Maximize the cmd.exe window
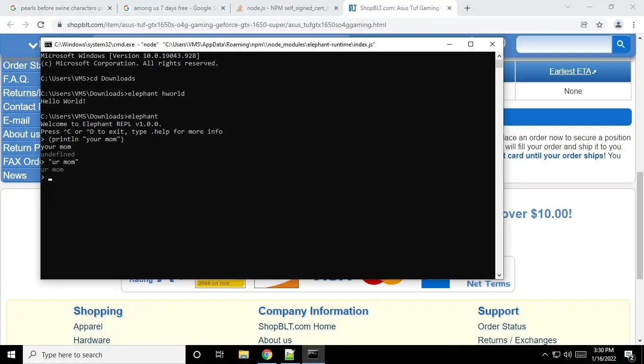 [470, 44]
